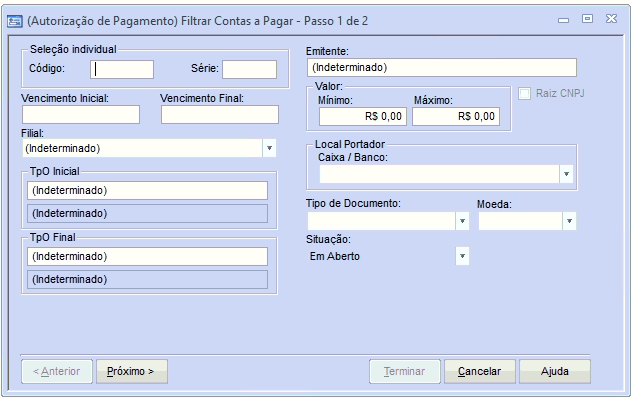
Task: Click the Seleção individual group label
Action: [x=73, y=50]
